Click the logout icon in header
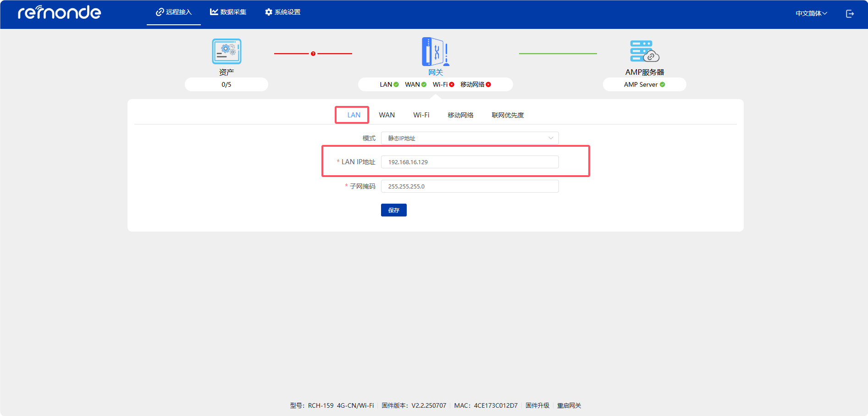 click(x=850, y=14)
